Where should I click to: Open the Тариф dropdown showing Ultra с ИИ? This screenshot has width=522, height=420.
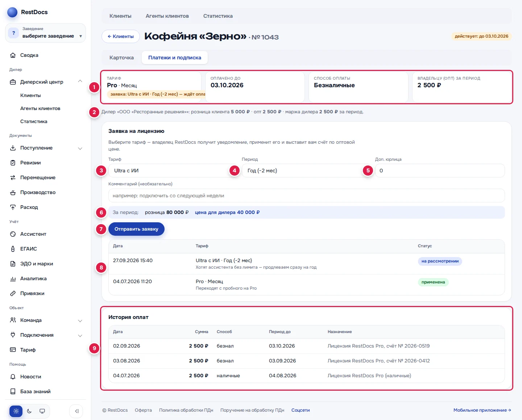[x=173, y=171]
